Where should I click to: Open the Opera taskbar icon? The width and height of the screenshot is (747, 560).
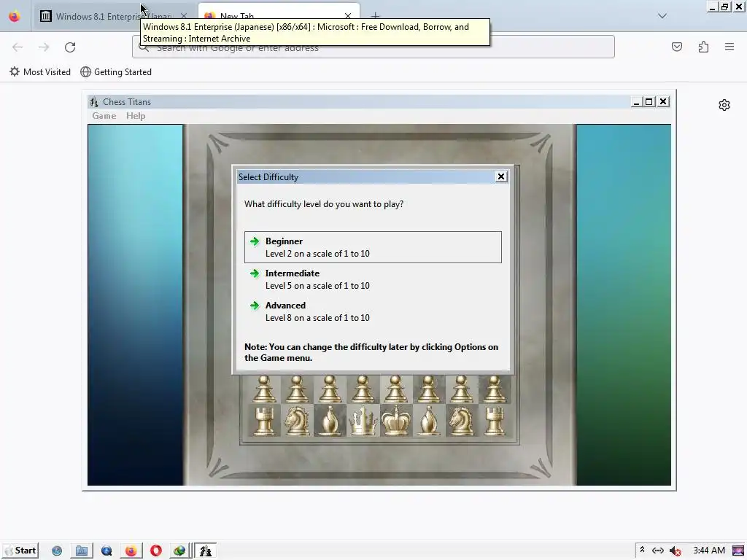pyautogui.click(x=156, y=551)
